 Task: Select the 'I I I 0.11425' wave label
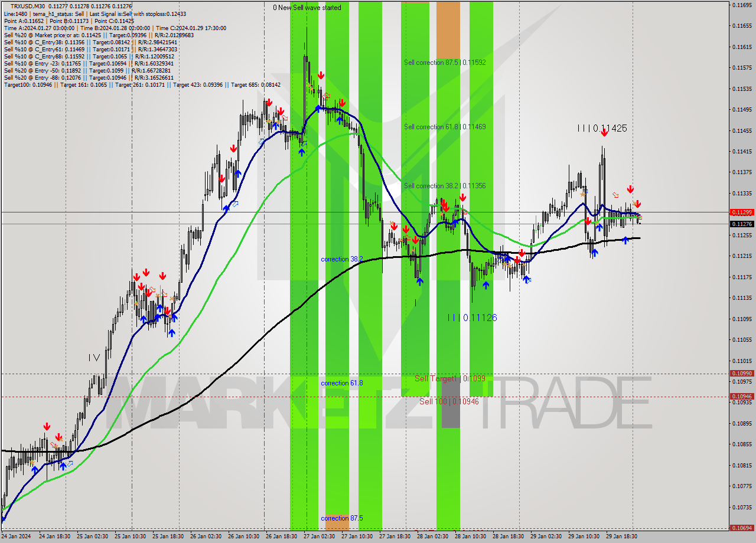point(602,128)
